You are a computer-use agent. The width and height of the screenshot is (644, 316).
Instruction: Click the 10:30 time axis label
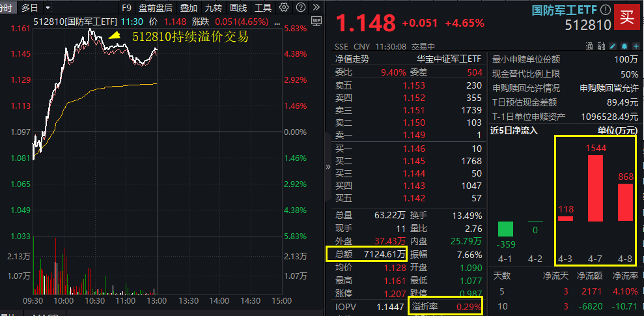[x=95, y=301]
